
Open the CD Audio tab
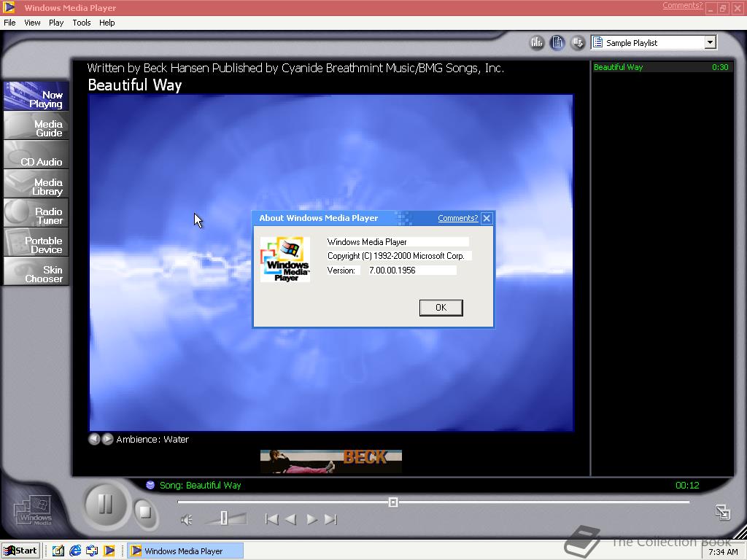(x=36, y=155)
